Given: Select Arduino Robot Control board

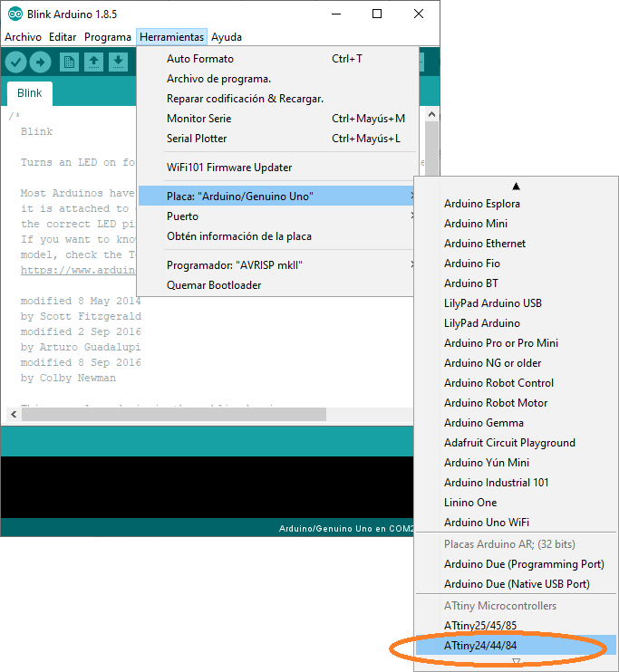Looking at the screenshot, I should click(x=516, y=383).
